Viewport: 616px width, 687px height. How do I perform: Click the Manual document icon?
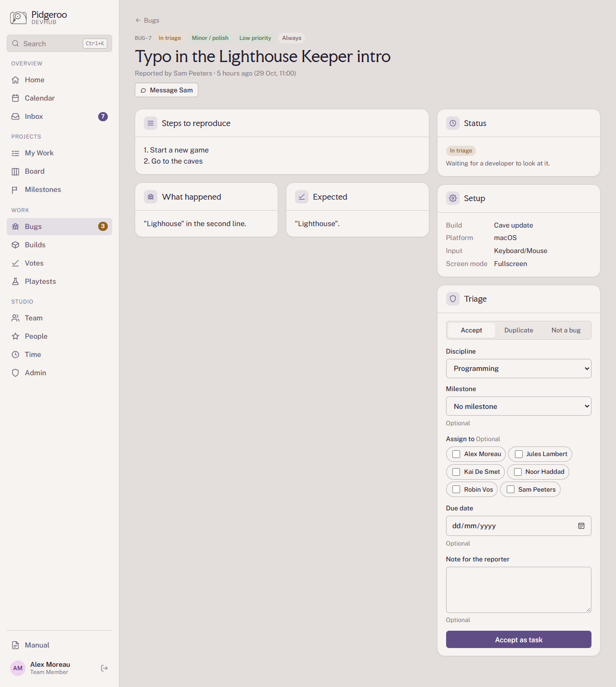(x=15, y=645)
